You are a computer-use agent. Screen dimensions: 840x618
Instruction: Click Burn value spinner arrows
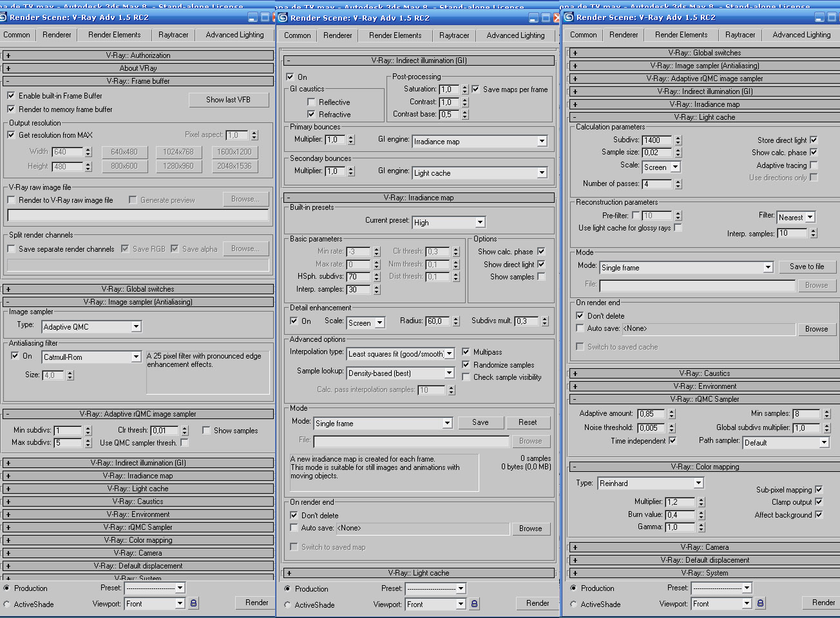(702, 514)
